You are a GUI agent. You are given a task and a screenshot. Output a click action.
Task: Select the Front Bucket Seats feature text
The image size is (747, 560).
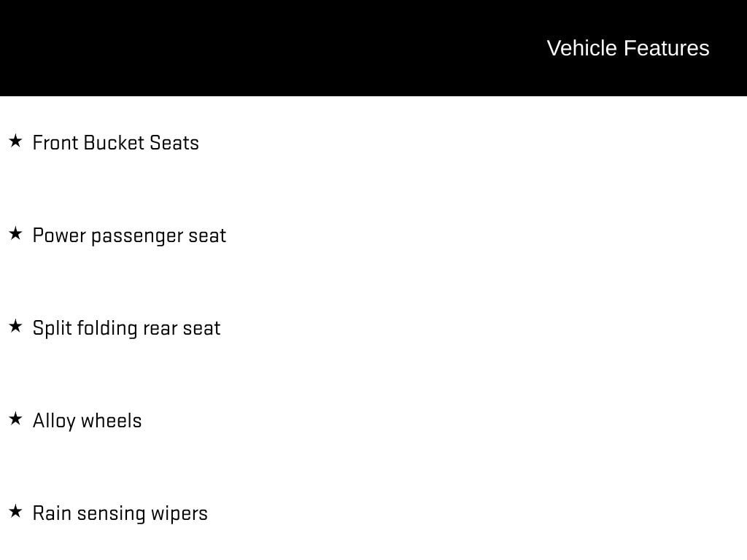(x=116, y=143)
